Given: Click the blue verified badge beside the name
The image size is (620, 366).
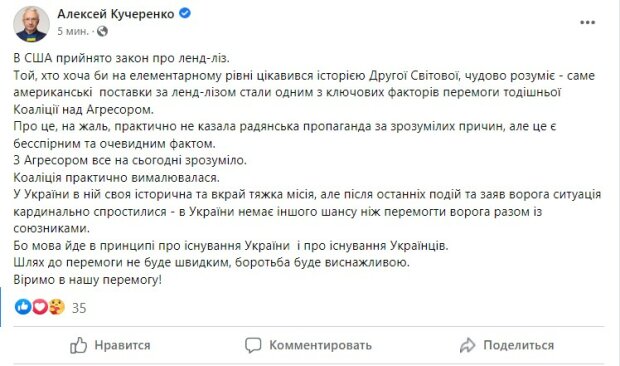Looking at the screenshot, I should tap(185, 13).
